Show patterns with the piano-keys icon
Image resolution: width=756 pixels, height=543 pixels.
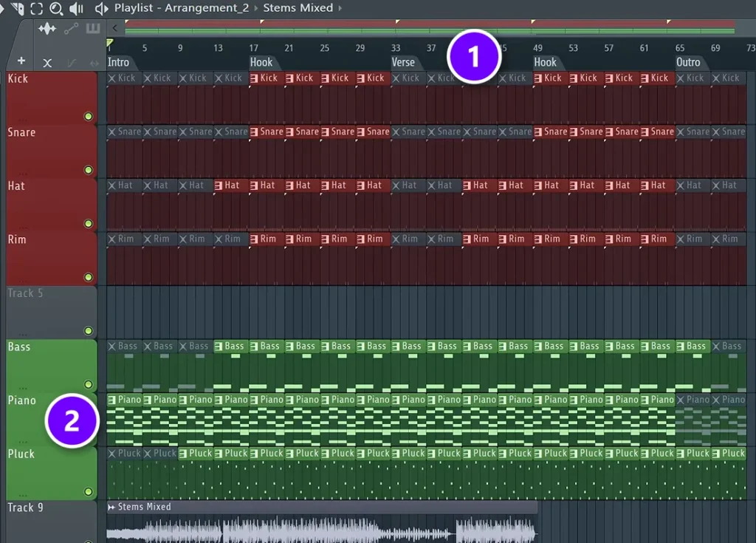pyautogui.click(x=92, y=29)
